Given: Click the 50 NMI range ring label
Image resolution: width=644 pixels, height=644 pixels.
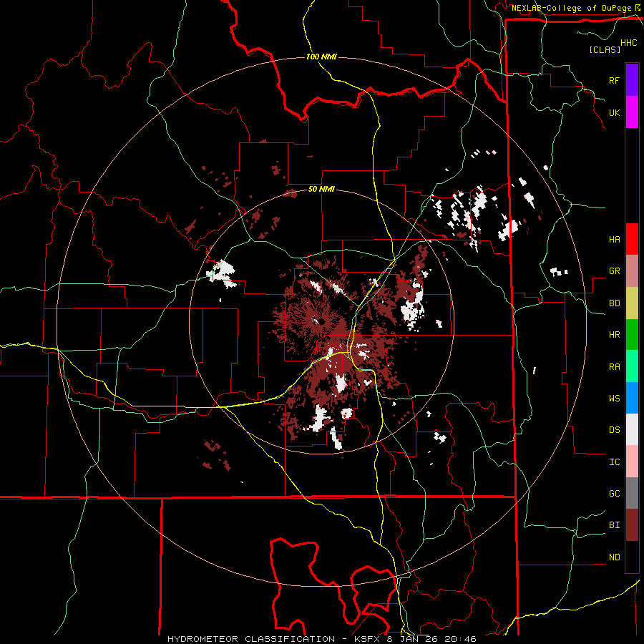Looking at the screenshot, I should click(x=321, y=189).
